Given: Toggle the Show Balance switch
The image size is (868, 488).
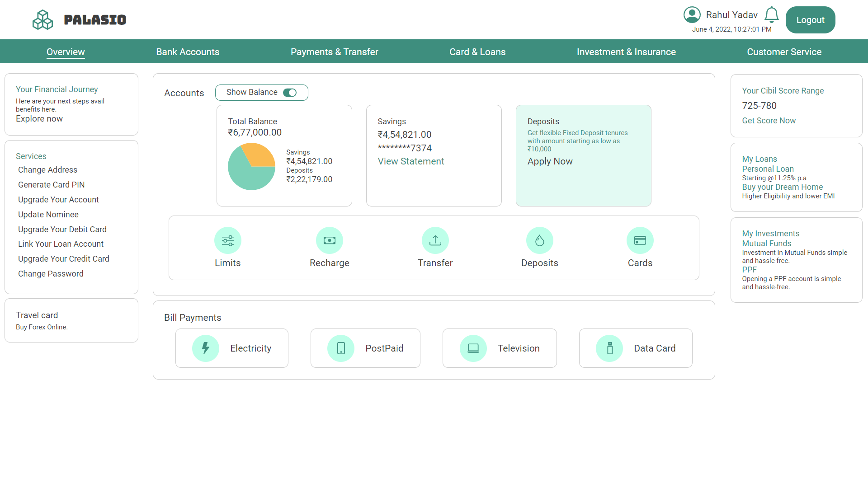Looking at the screenshot, I should point(290,93).
